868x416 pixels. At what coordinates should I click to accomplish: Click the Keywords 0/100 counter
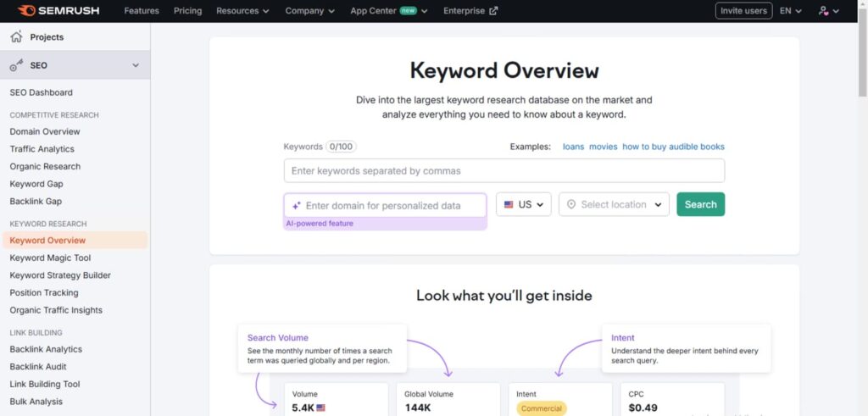341,147
